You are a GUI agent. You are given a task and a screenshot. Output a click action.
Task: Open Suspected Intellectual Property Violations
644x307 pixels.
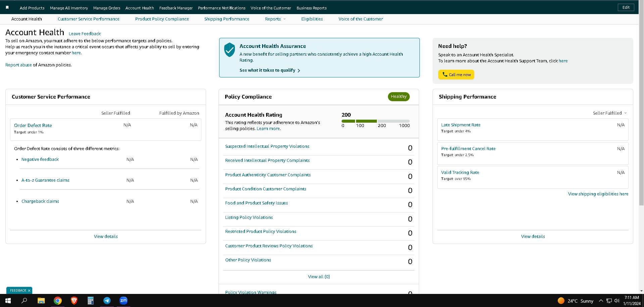click(x=267, y=146)
